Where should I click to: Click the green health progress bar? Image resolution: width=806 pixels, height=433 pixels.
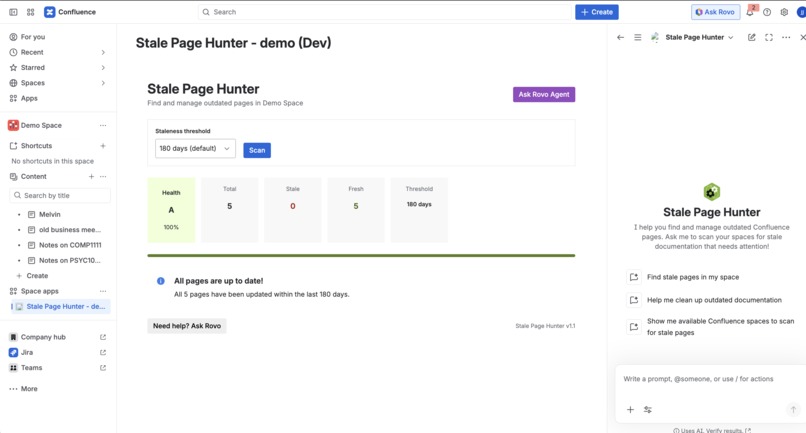point(361,255)
